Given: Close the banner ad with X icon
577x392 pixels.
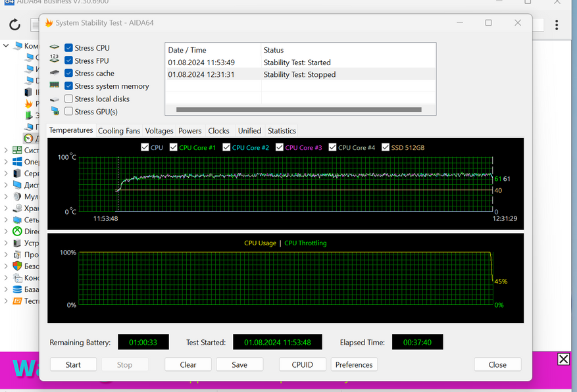Looking at the screenshot, I should pyautogui.click(x=563, y=359).
